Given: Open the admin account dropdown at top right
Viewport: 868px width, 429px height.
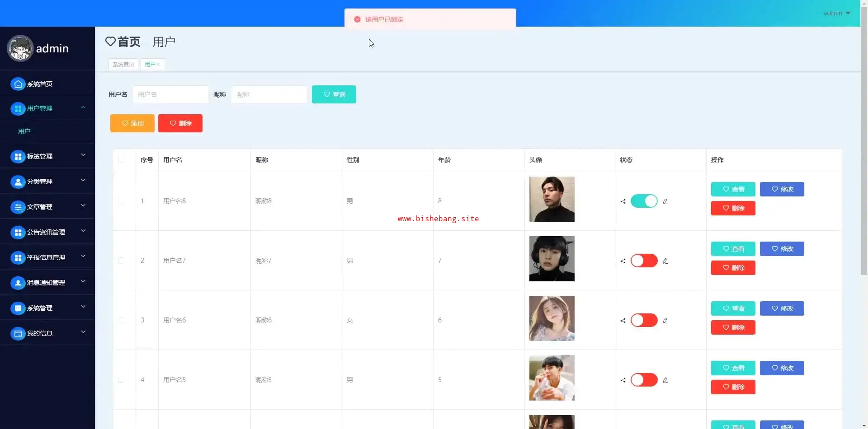Looking at the screenshot, I should tap(836, 13).
